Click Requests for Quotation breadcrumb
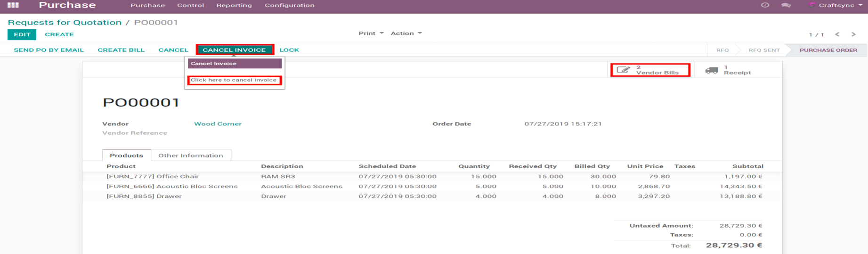 (x=65, y=22)
